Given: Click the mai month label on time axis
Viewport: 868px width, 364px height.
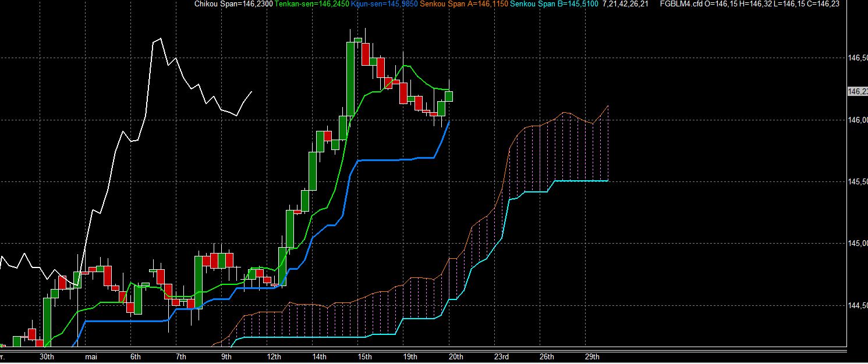Looking at the screenshot, I should [91, 356].
